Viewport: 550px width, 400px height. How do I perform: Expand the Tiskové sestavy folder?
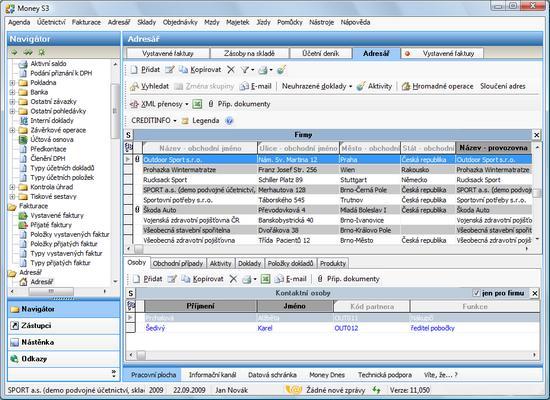coord(12,196)
